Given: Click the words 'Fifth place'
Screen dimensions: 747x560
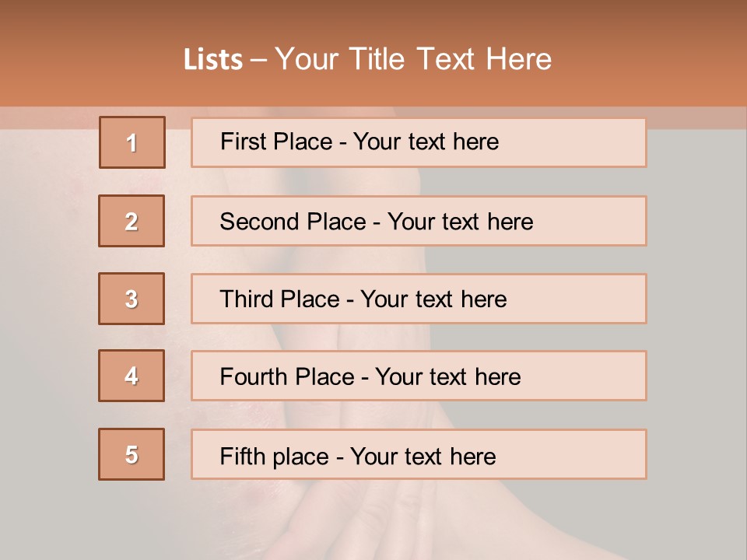Looking at the screenshot, I should 275,457.
